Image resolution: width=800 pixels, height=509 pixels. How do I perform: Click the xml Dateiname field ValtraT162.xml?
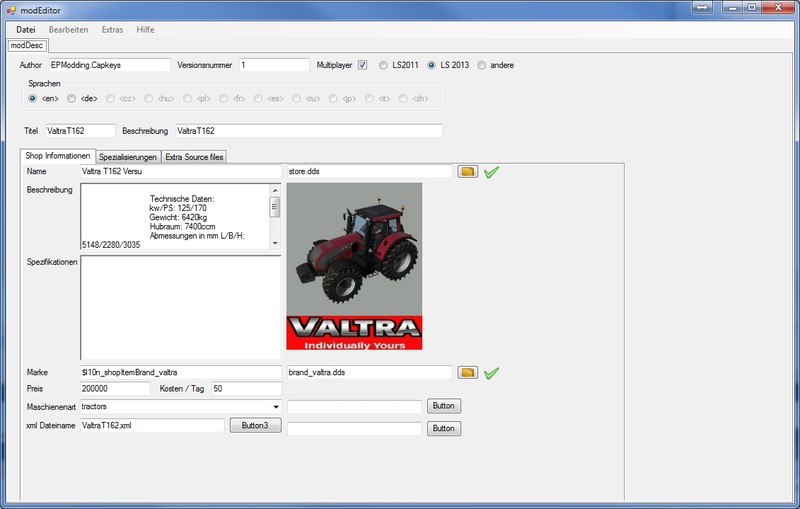[x=152, y=425]
